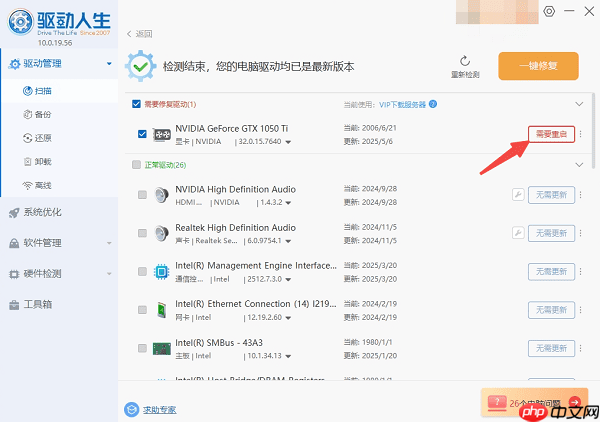This screenshot has width=600, height=422.
Task: Tick checkbox for Intel Management Engine Interface
Action: (x=142, y=271)
